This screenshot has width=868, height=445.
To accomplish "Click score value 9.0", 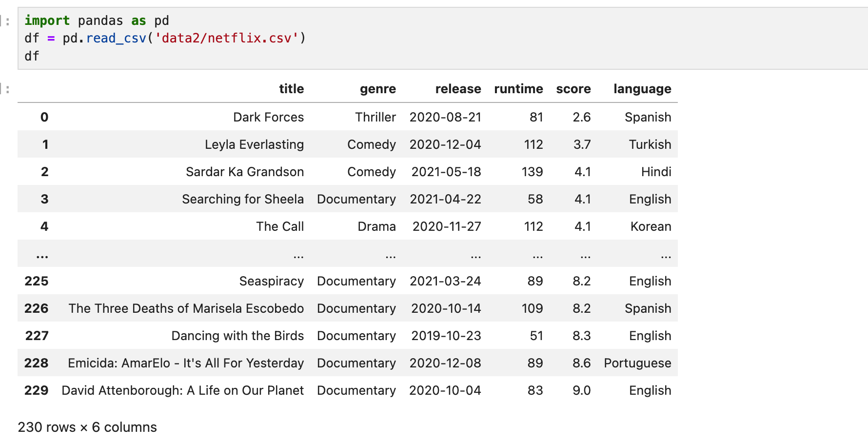I will tap(582, 390).
